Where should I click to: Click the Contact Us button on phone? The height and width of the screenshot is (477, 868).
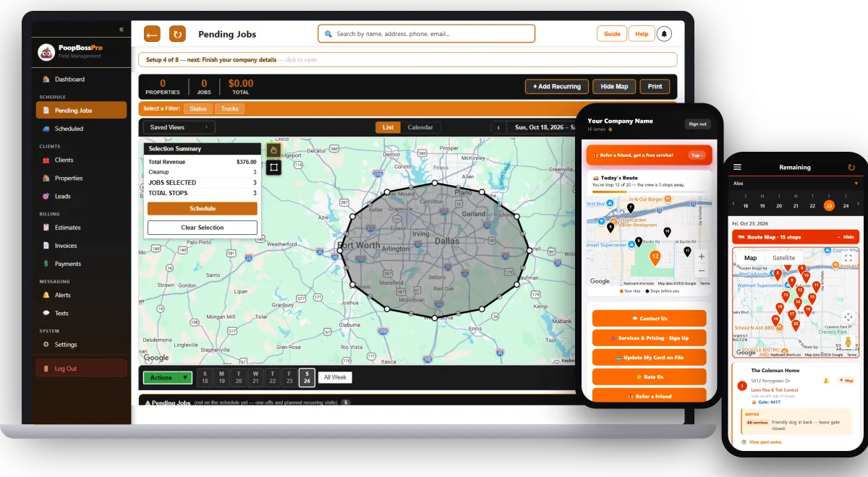(x=650, y=319)
